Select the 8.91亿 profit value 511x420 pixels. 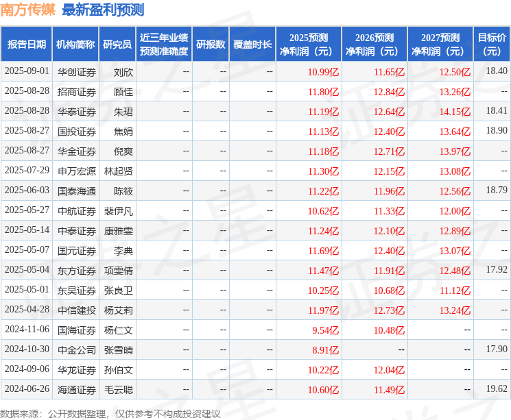[x=325, y=350]
